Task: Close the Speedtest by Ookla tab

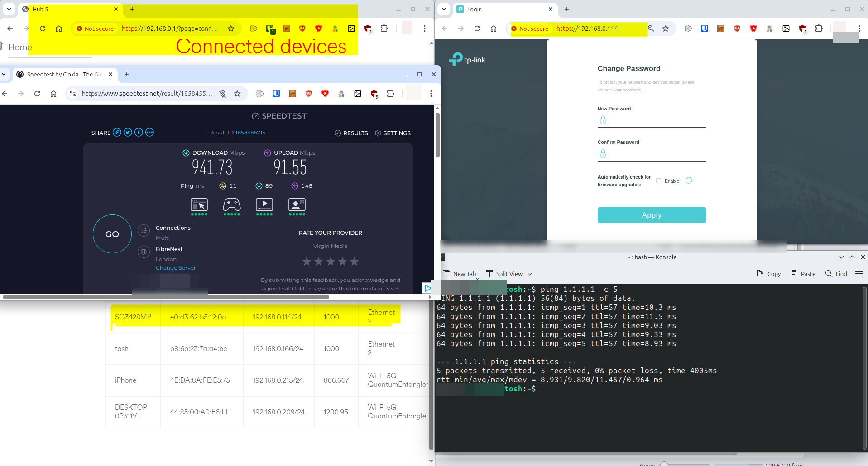Action: [x=110, y=74]
